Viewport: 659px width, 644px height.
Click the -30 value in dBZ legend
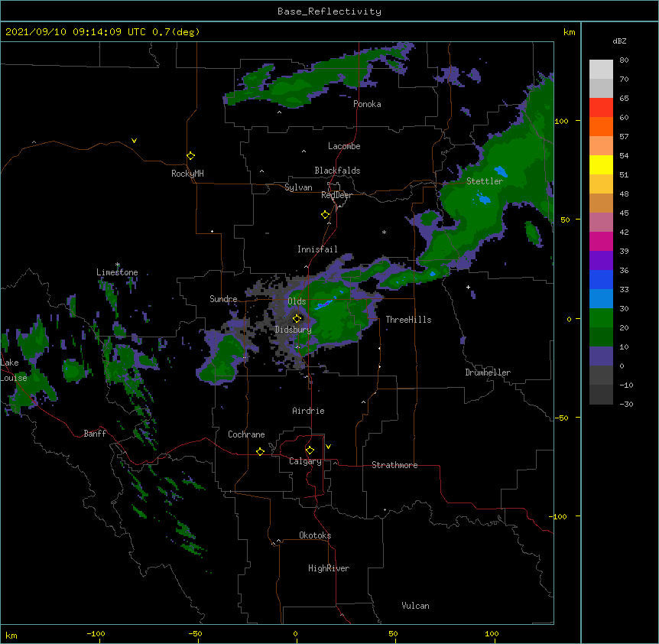tap(626, 404)
